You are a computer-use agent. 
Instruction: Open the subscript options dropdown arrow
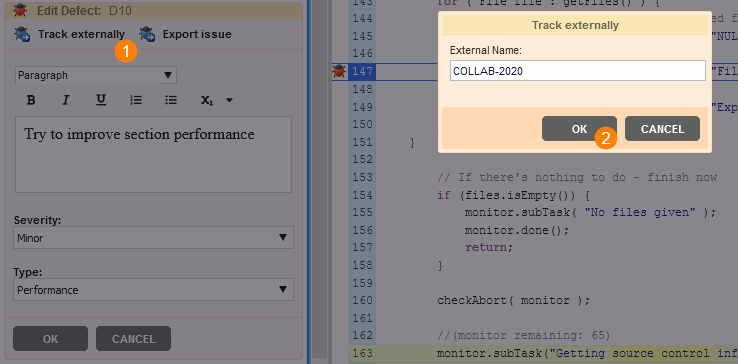[229, 100]
